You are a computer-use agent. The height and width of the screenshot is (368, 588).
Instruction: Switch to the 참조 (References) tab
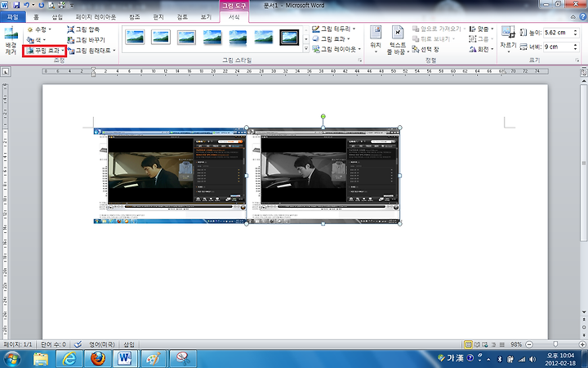pos(134,17)
